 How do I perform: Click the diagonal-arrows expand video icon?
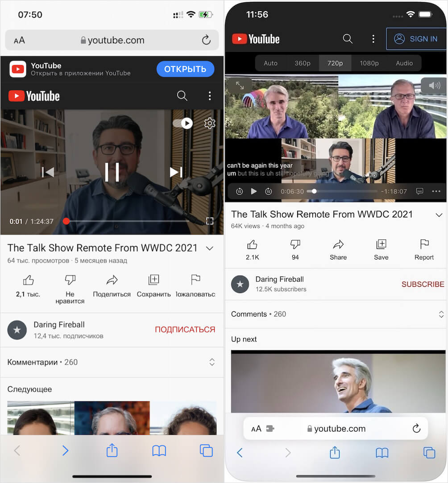[x=240, y=85]
